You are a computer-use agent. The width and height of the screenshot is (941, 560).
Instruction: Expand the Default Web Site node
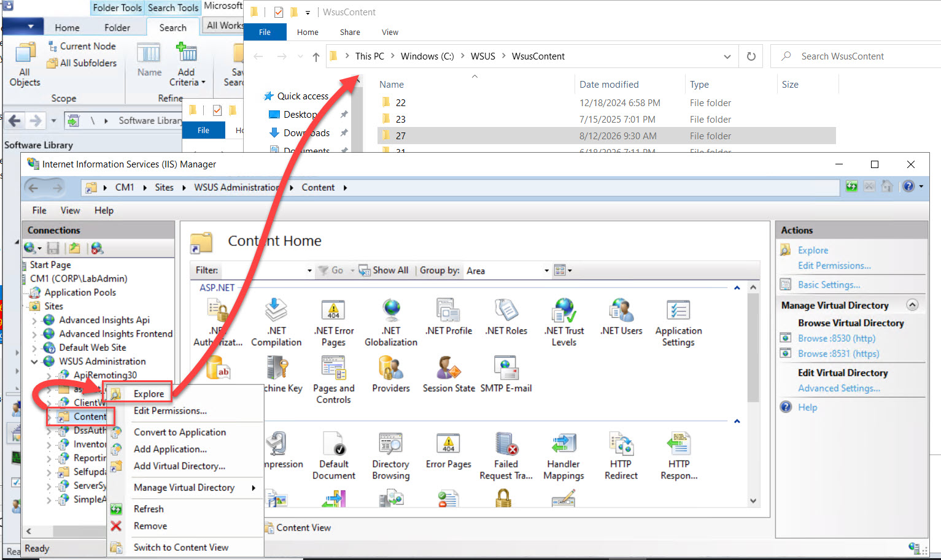click(34, 348)
